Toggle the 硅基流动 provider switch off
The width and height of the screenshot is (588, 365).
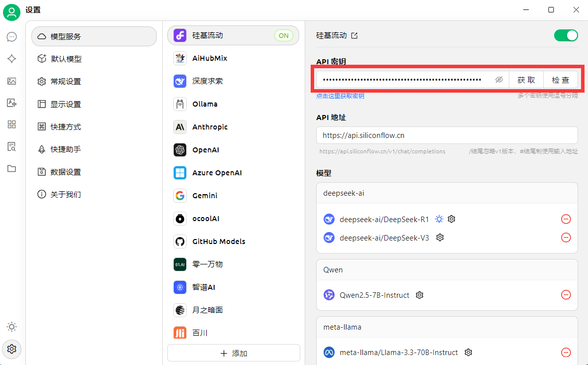[x=566, y=36]
